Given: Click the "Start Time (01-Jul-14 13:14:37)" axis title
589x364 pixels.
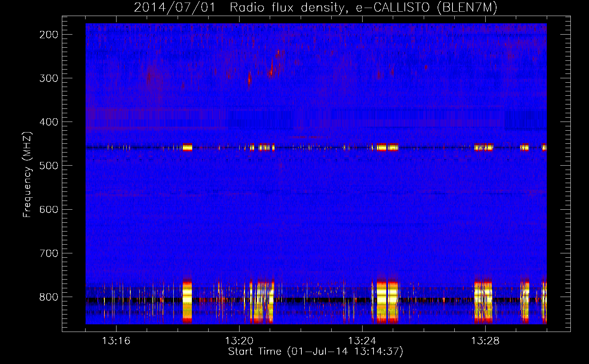Looking at the screenshot, I should tap(316, 352).
